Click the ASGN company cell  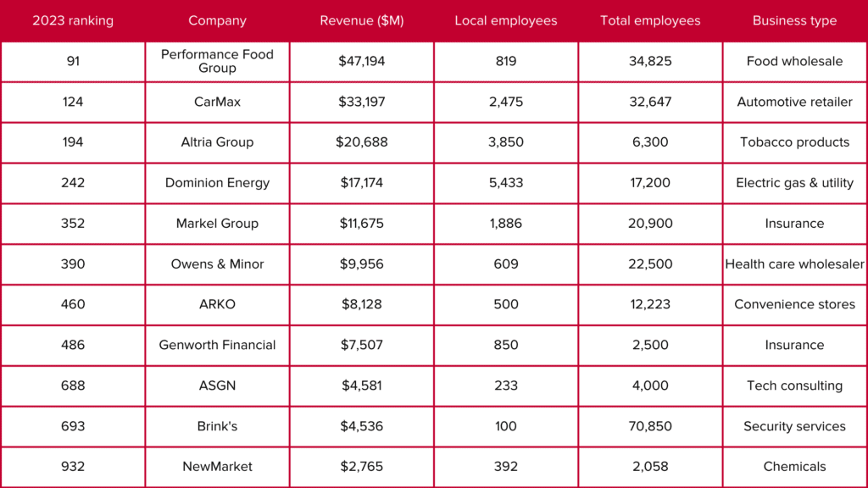(217, 385)
